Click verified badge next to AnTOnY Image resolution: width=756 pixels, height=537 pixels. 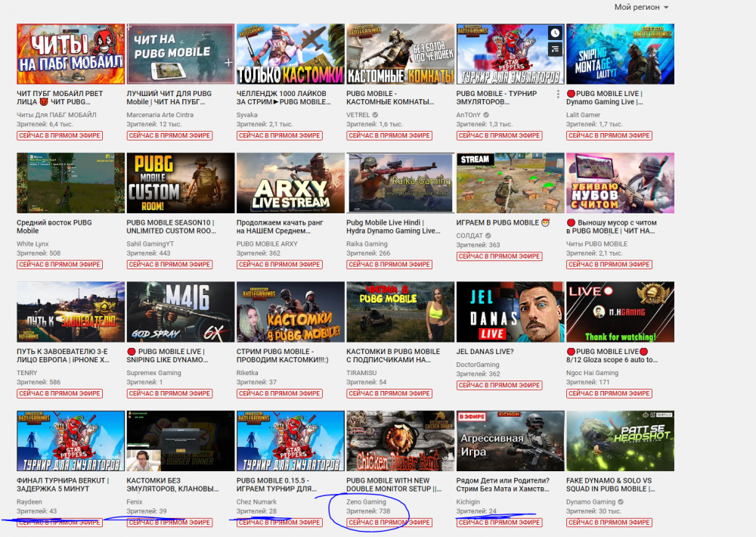click(x=488, y=115)
